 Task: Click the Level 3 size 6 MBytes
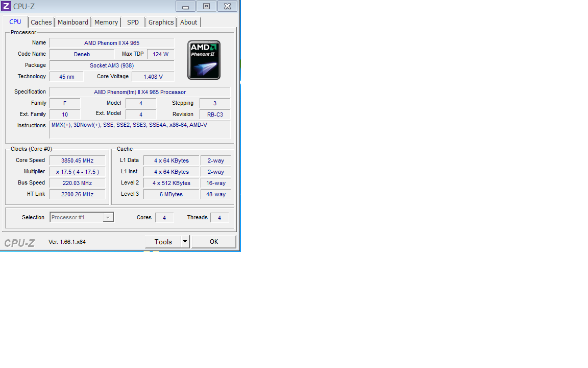point(171,195)
